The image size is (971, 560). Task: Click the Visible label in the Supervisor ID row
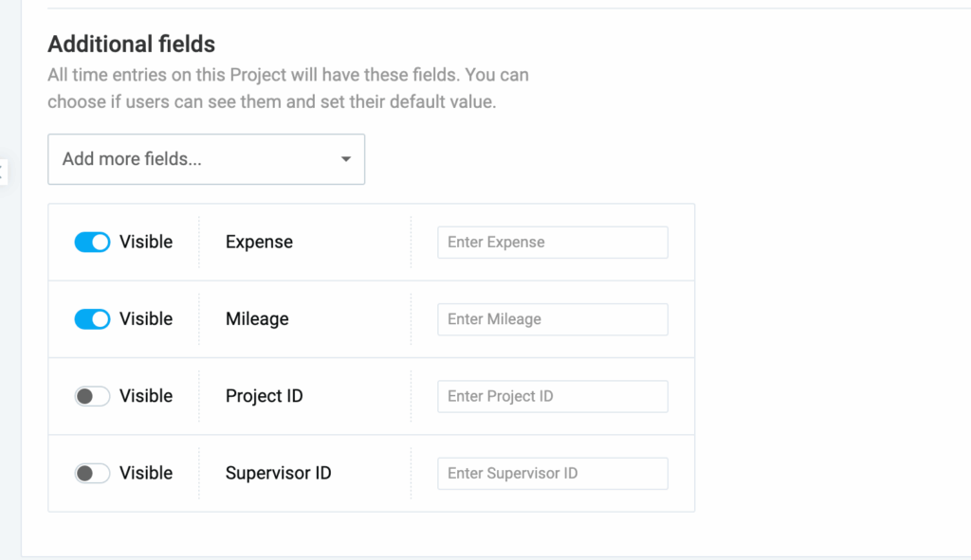tap(146, 473)
